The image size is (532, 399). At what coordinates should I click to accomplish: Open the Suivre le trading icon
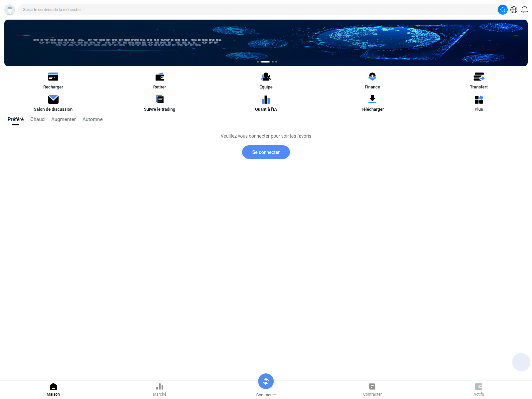pyautogui.click(x=160, y=99)
